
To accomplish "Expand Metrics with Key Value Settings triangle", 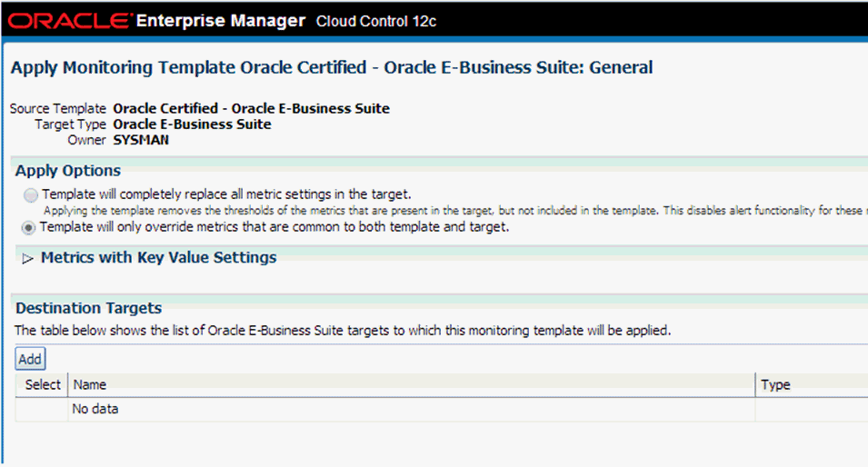I will [x=27, y=258].
